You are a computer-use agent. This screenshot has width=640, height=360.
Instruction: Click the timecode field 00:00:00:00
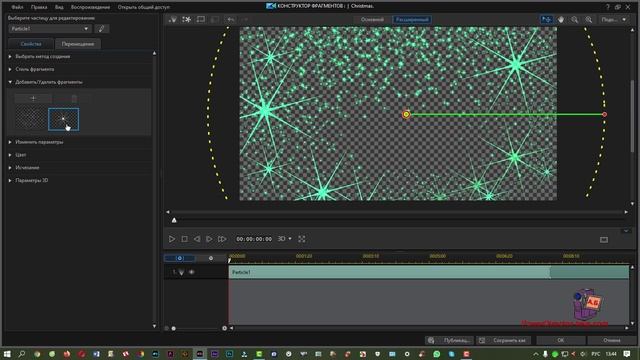click(x=254, y=239)
